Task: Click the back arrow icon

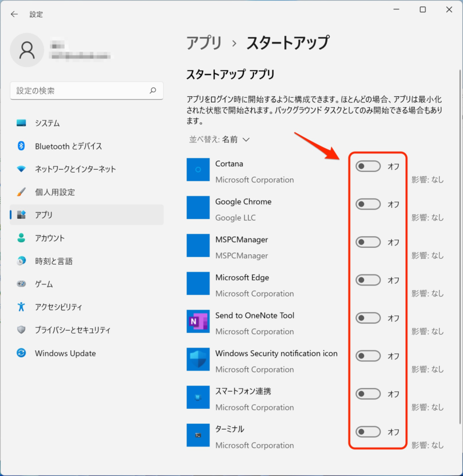Action: (x=14, y=14)
